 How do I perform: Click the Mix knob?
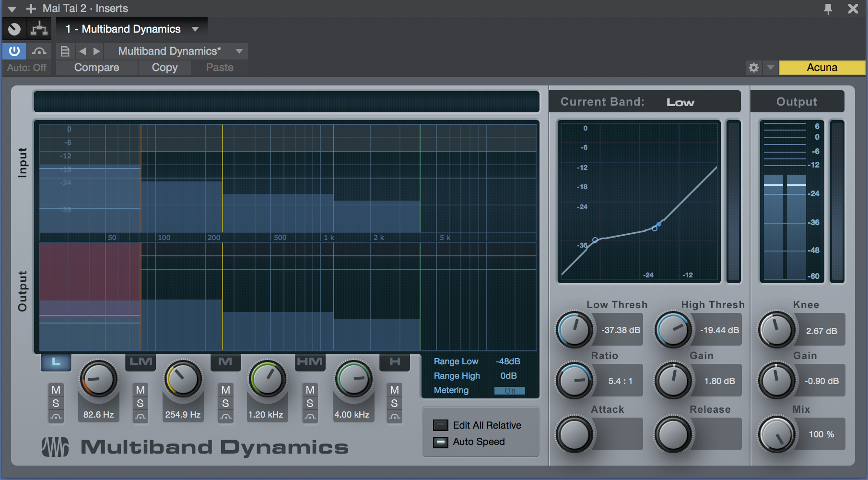(776, 434)
